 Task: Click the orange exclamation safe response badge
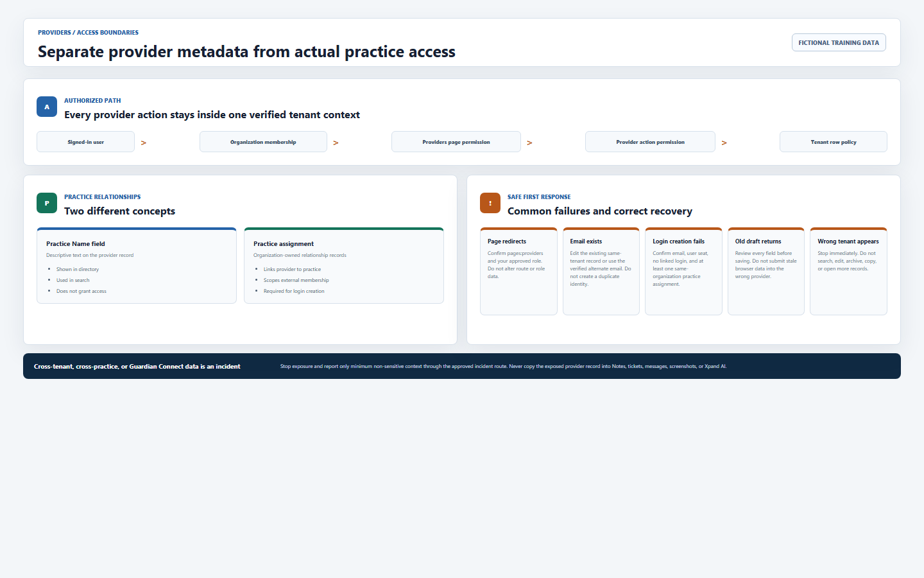(x=490, y=203)
